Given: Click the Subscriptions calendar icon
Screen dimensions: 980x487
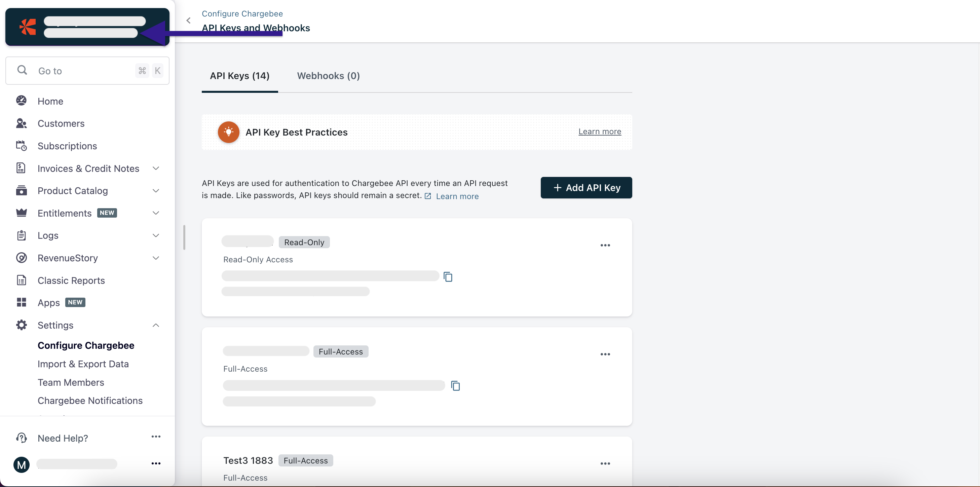Looking at the screenshot, I should click(x=21, y=146).
